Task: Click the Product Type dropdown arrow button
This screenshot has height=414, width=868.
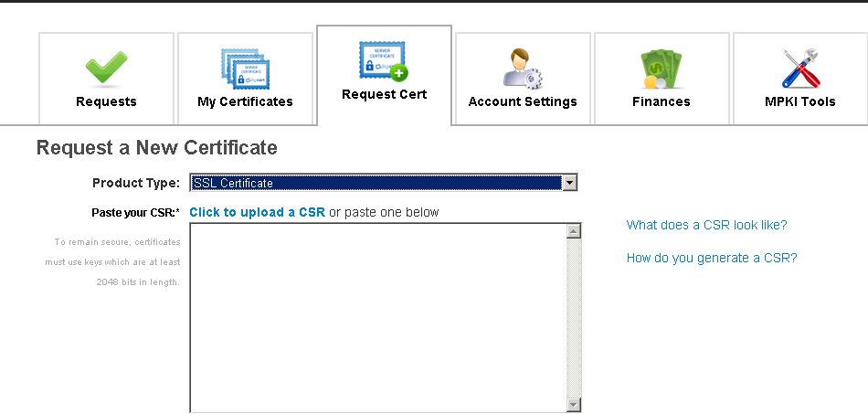Action: (x=569, y=183)
